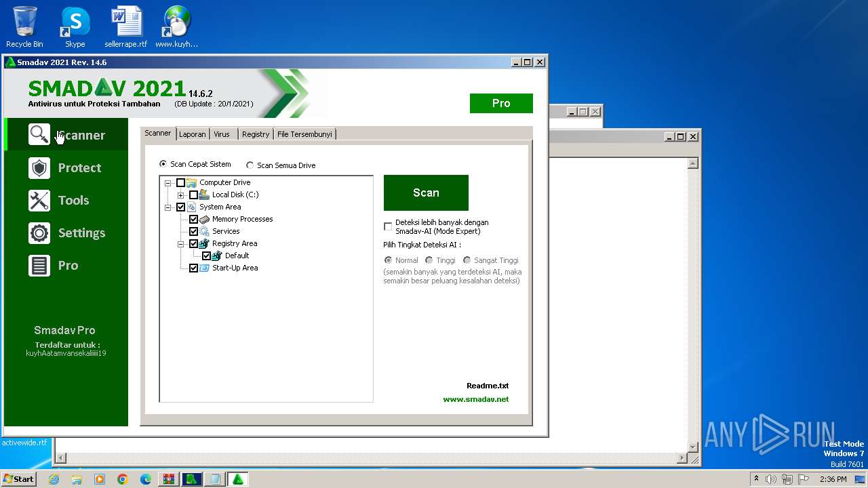The image size is (868, 488).
Task: Open the Pro document icon in sidebar
Action: [x=39, y=265]
